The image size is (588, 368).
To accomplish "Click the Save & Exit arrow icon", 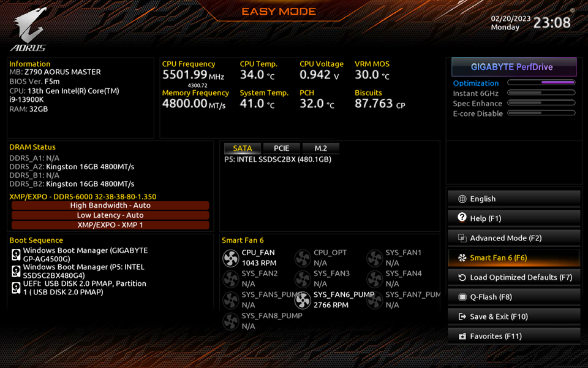I will tap(462, 316).
